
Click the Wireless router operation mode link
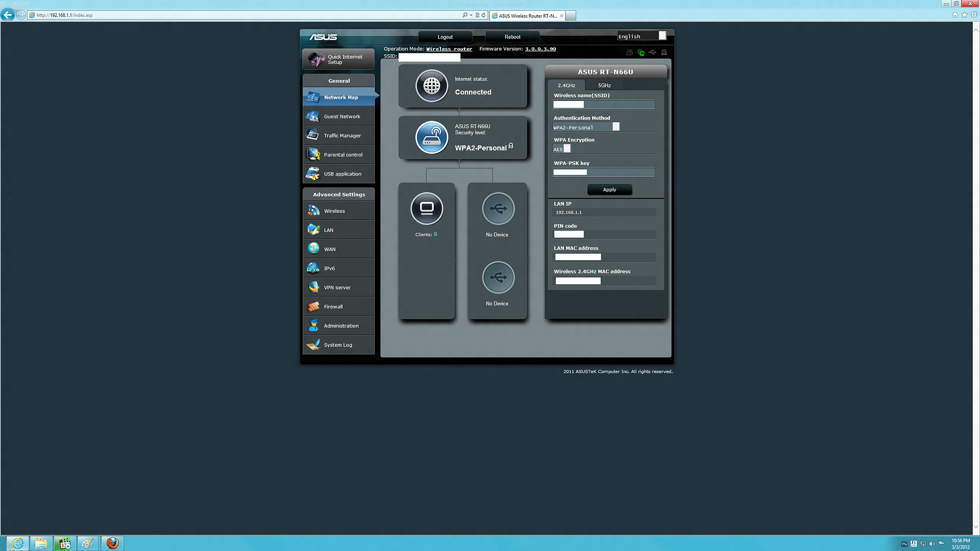[x=449, y=49]
